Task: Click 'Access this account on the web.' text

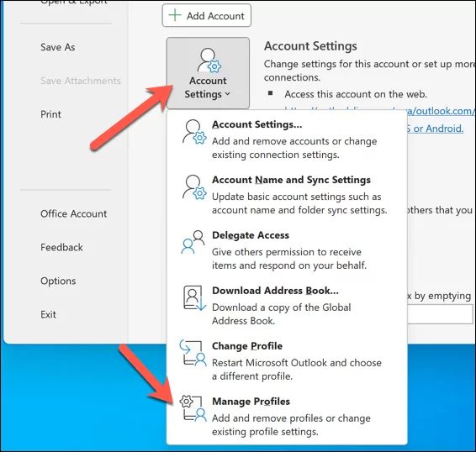Action: (x=356, y=94)
